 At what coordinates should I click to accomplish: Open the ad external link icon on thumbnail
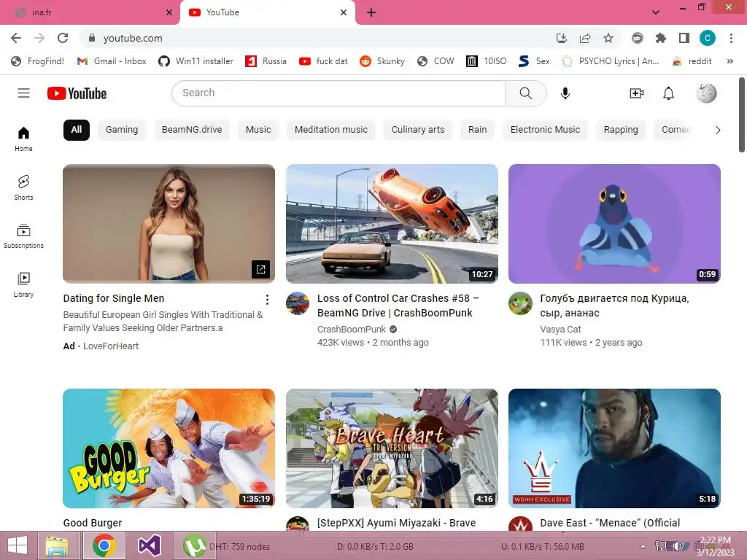(260, 270)
